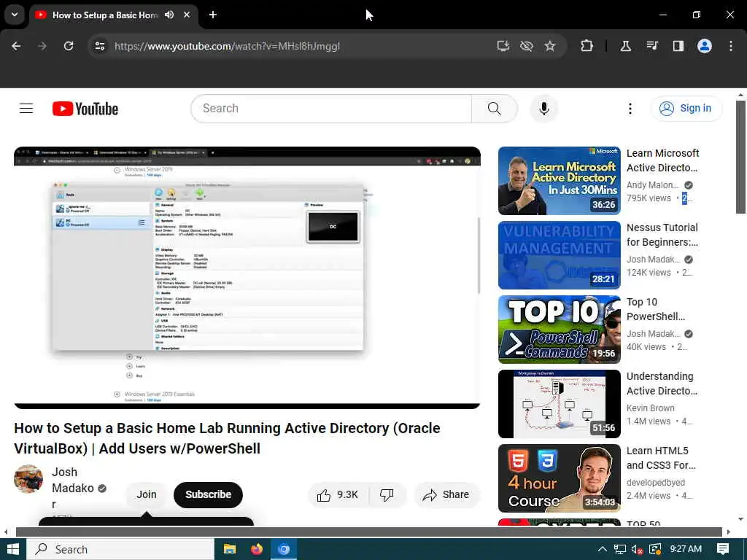Screen dimensions: 747x560
Task: Open 4 hour HTML5 CSS3 course thumbnail
Action: pos(560,478)
